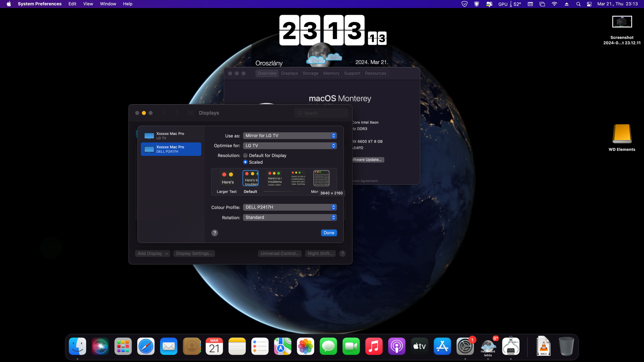
Task: Click the Done button in Displays
Action: [x=329, y=233]
